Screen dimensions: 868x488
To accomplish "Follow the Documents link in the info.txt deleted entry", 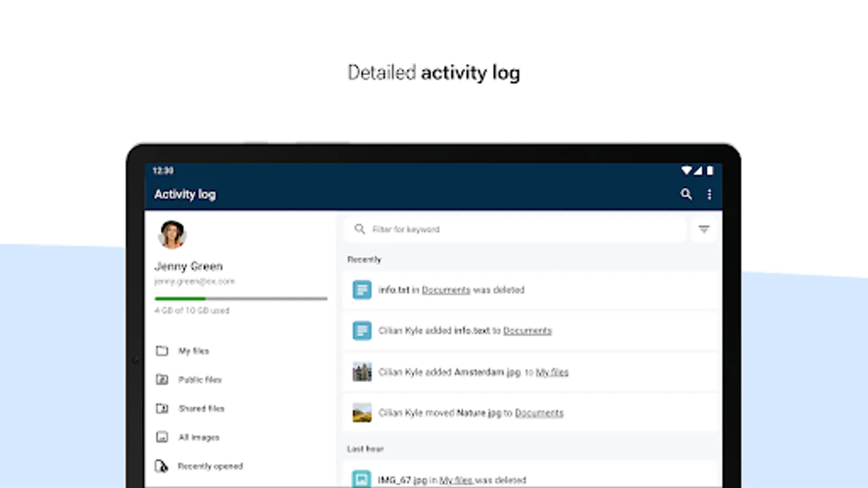I will pyautogui.click(x=446, y=290).
